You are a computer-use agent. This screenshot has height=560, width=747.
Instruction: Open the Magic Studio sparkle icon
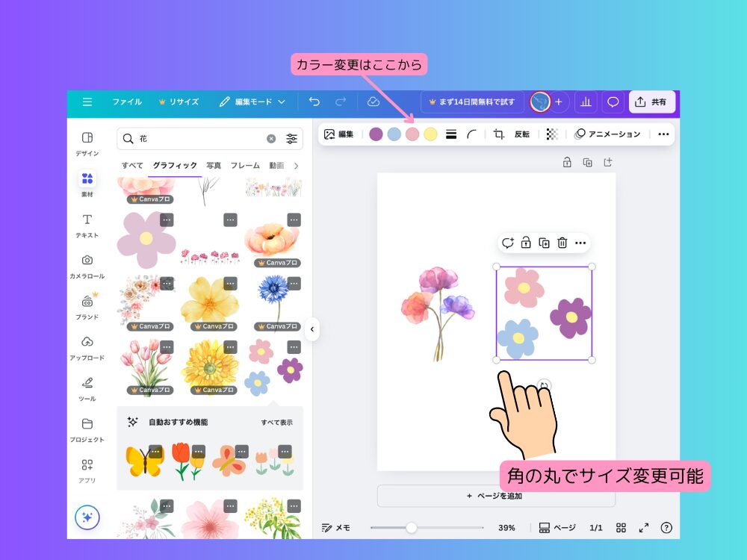click(x=87, y=517)
